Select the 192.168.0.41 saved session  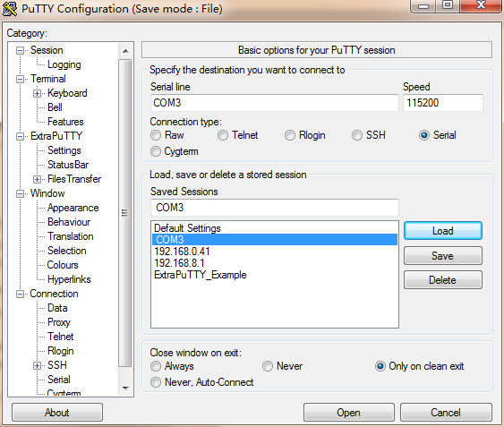(275, 252)
